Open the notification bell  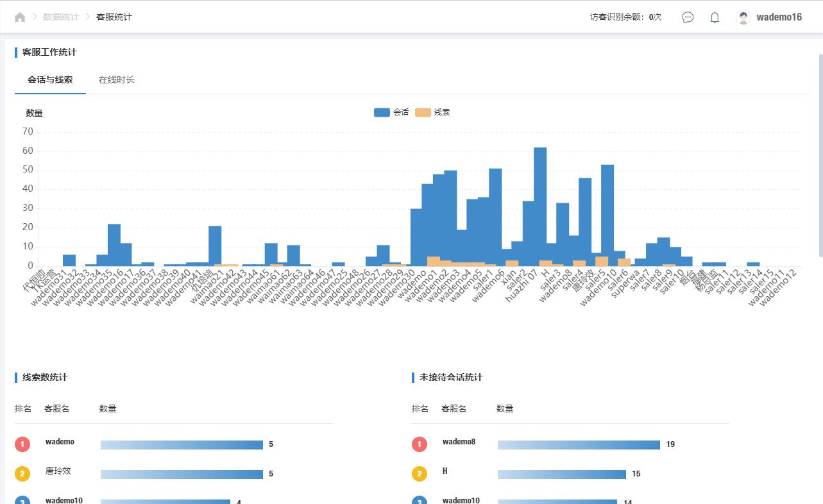pos(715,17)
